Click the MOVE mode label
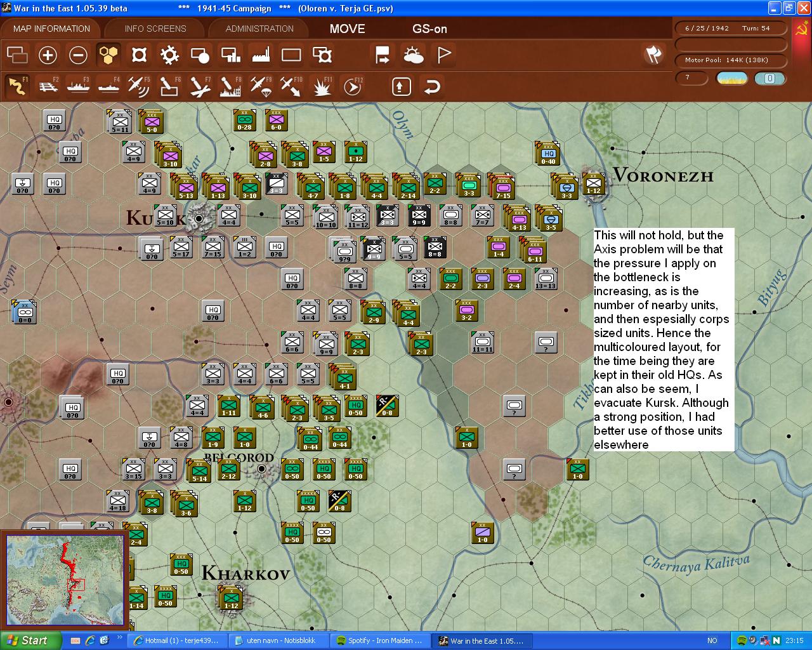 (347, 29)
